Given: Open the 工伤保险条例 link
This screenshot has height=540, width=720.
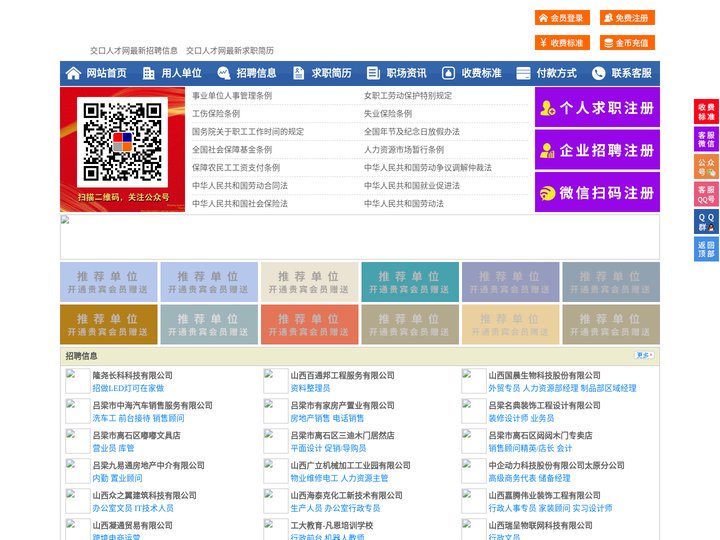Looking at the screenshot, I should point(216,113).
